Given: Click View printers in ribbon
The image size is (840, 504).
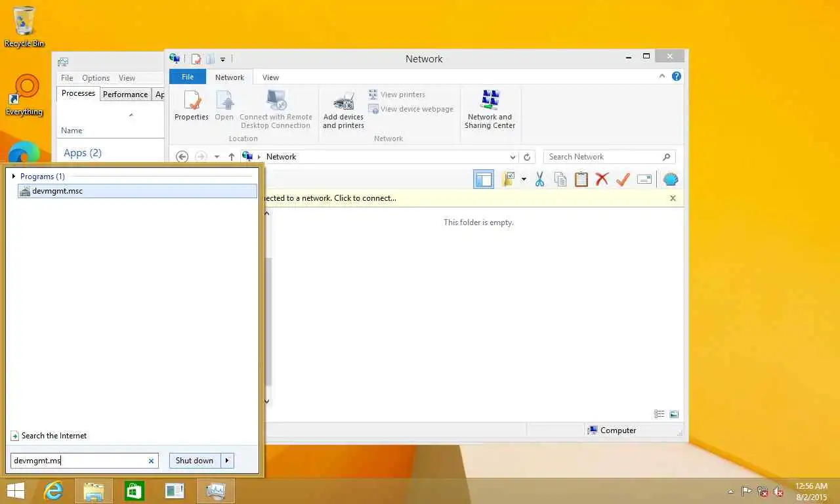Looking at the screenshot, I should [x=397, y=94].
